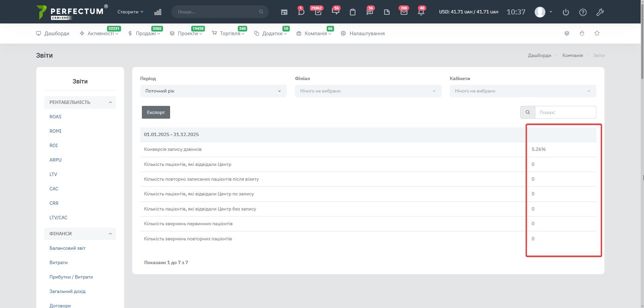Open the Прибутки / Витрати report
The height and width of the screenshot is (308, 644).
tap(71, 277)
